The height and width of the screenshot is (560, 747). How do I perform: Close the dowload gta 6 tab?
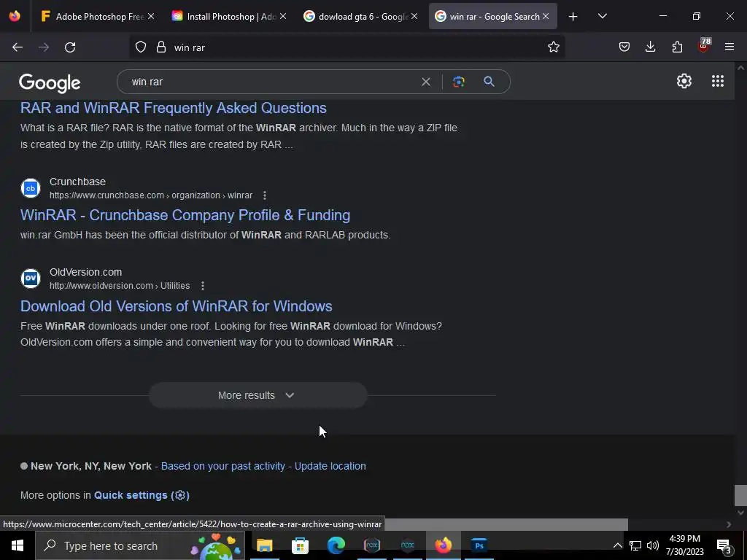[414, 16]
